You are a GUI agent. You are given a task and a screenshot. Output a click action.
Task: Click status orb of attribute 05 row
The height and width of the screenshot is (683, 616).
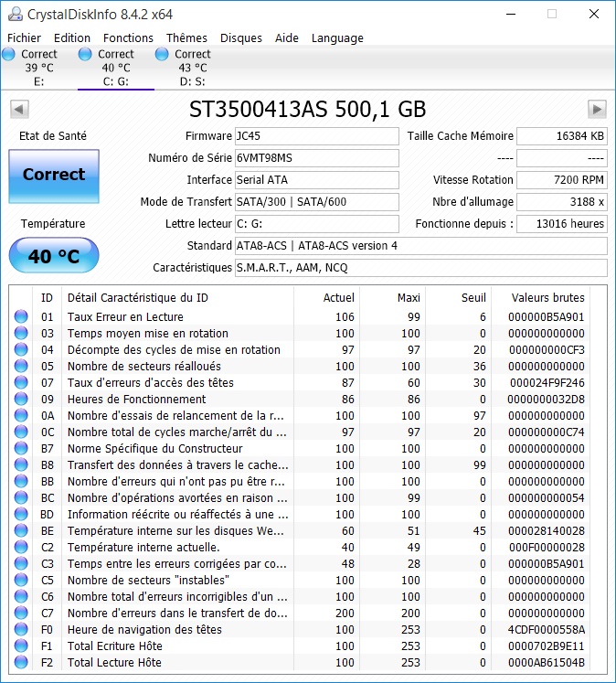[21, 367]
